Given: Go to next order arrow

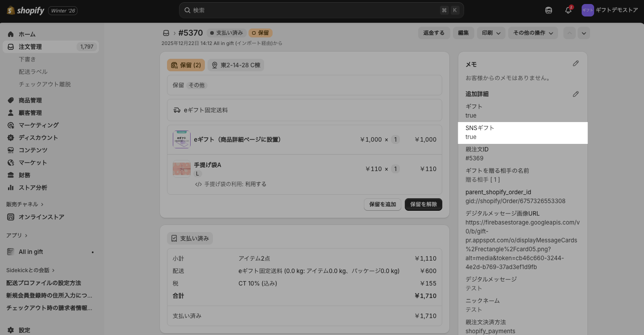Looking at the screenshot, I should pos(584,33).
